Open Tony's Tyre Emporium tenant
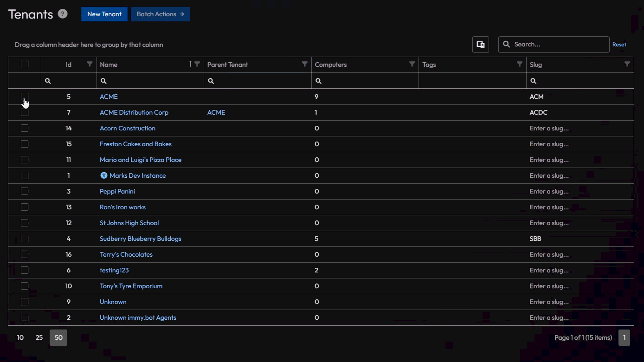Viewport: 644px width, 362px height. 131,286
